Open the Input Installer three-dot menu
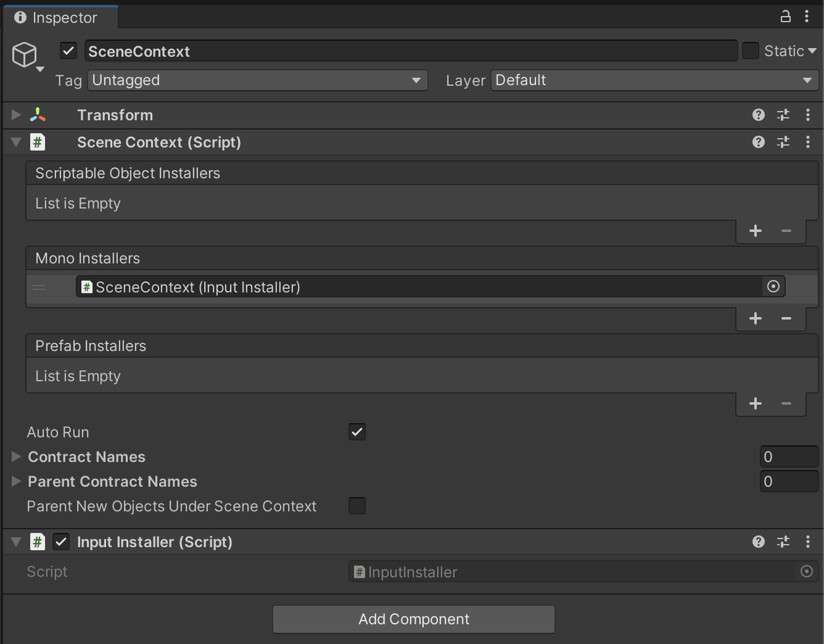Viewport: 824px width, 644px height. [x=808, y=542]
